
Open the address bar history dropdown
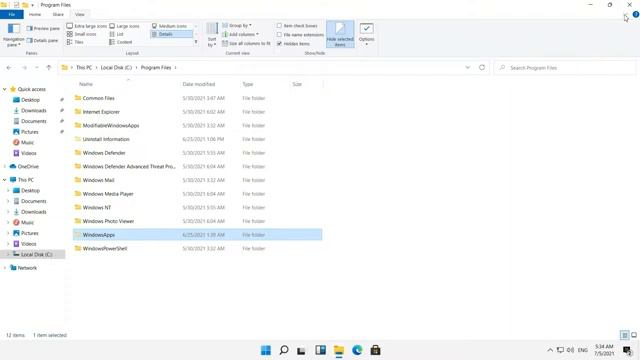(468, 68)
